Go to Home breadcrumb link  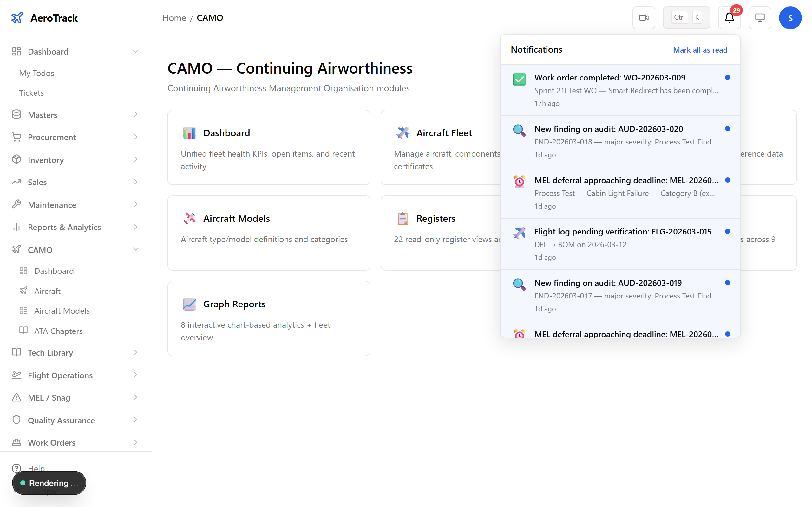(174, 18)
